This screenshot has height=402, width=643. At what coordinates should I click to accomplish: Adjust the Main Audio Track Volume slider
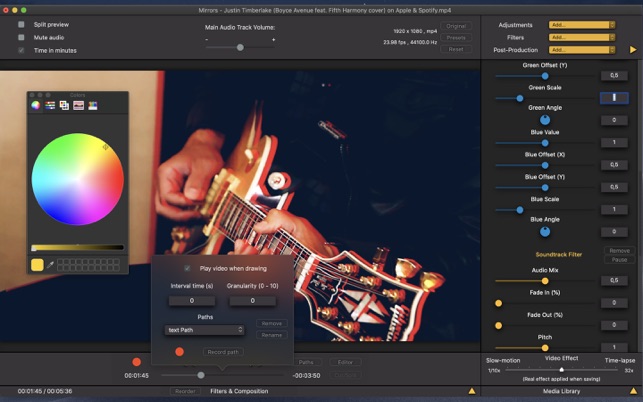[240, 48]
